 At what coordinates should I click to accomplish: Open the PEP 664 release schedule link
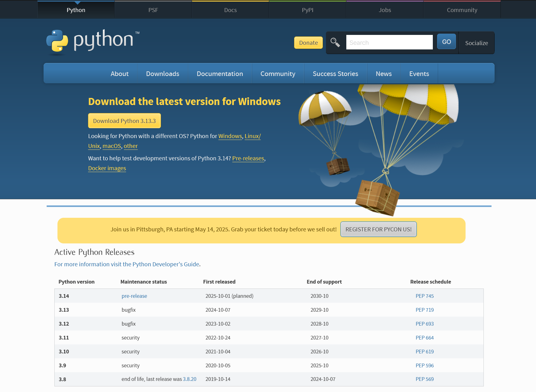point(424,338)
